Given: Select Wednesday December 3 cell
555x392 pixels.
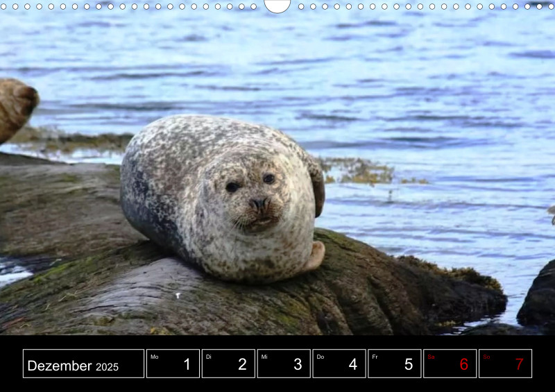Looking at the screenshot, I should 284,364.
